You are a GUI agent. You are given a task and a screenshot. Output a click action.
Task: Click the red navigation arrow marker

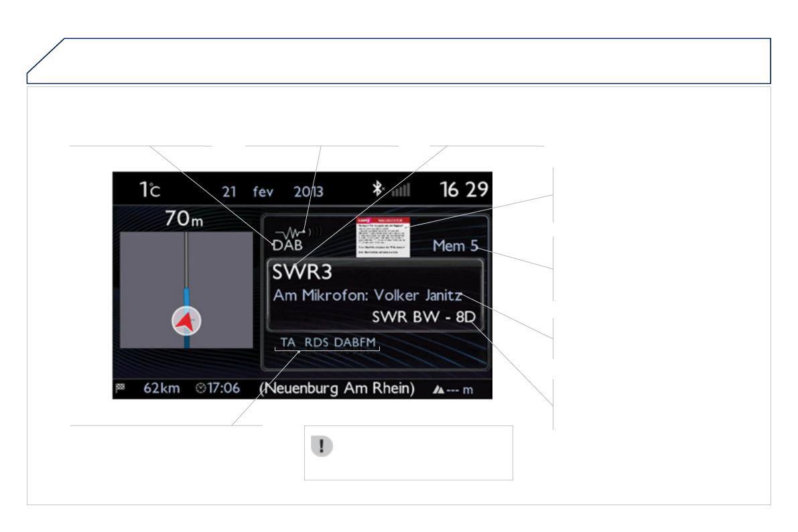[186, 322]
